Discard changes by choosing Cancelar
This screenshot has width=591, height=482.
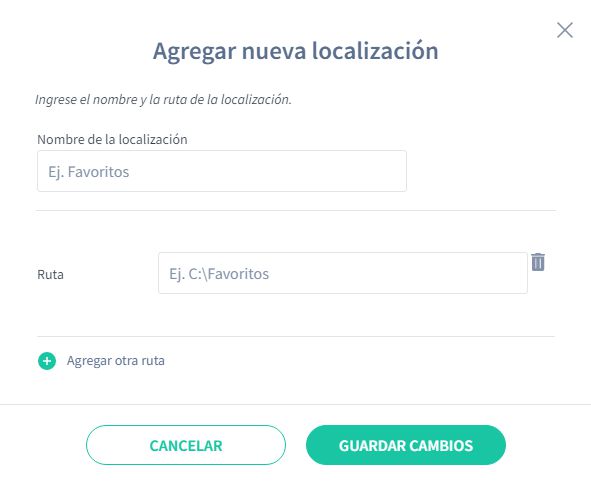point(186,445)
